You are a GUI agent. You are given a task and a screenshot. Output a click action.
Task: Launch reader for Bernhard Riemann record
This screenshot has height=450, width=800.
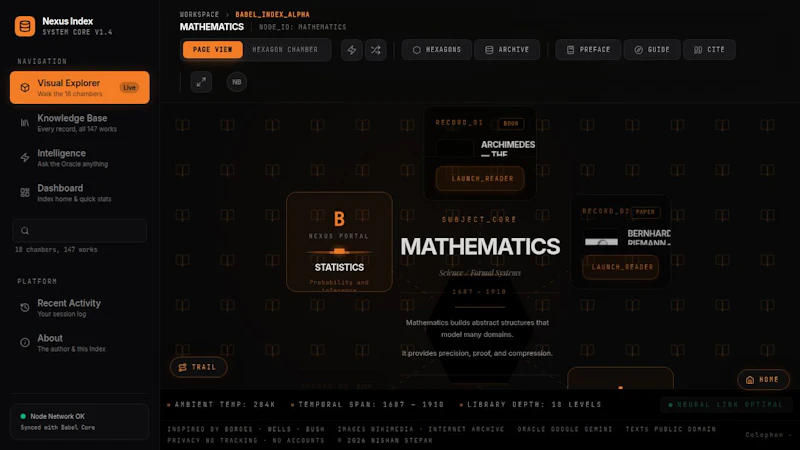click(620, 267)
